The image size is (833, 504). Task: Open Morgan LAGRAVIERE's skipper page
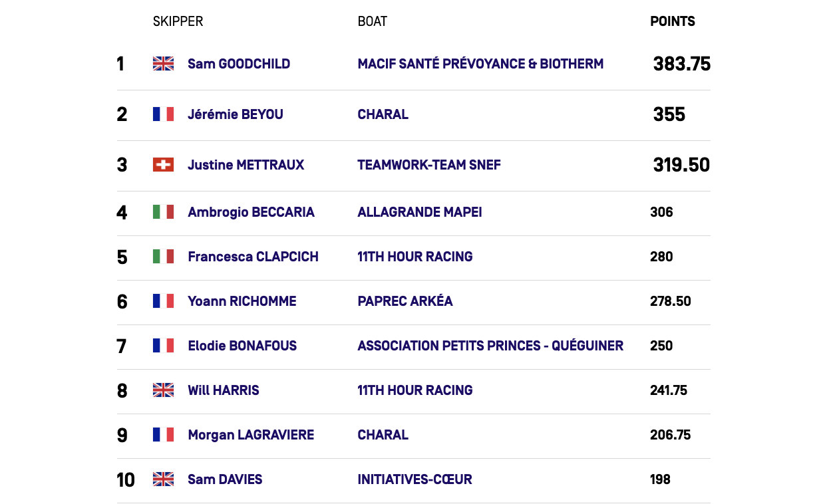(251, 435)
